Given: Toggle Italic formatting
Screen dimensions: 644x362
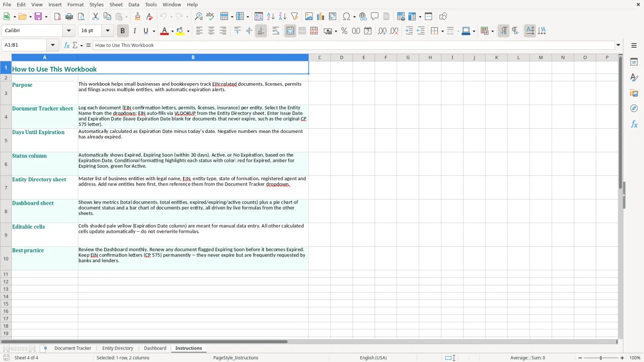Looking at the screenshot, I should coord(135,31).
